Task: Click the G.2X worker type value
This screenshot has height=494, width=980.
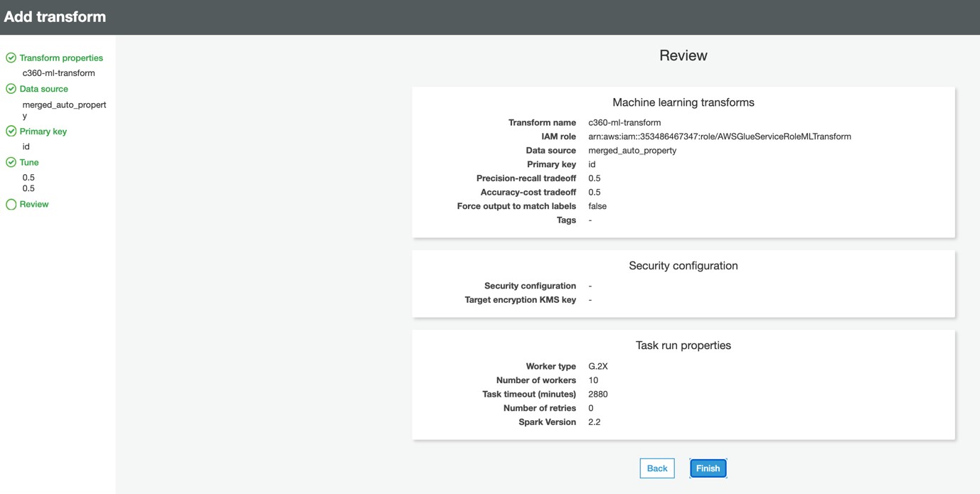Action: coord(598,367)
